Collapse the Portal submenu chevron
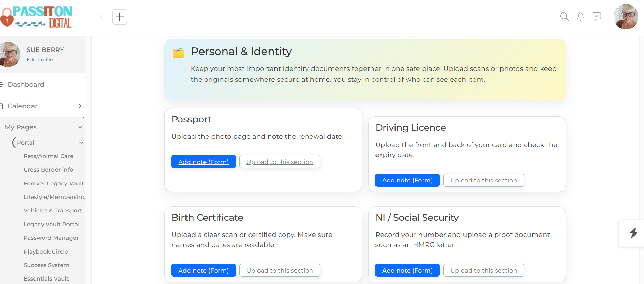 [81, 143]
